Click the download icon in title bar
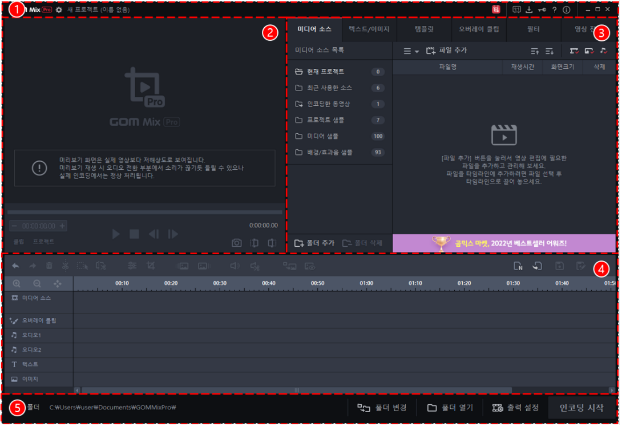The width and height of the screenshot is (620, 425). pos(528,9)
